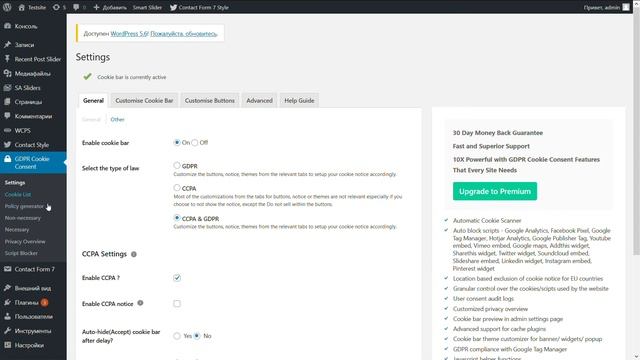Screen dimensions: 640x360
Task: Select GDPR as type of law
Action: 177,165
